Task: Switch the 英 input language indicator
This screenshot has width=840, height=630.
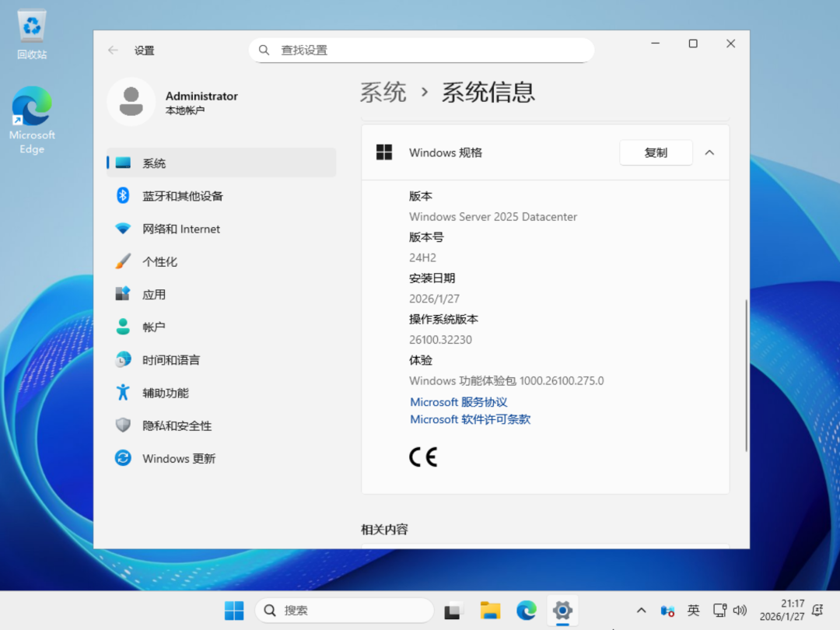Action: 693,611
